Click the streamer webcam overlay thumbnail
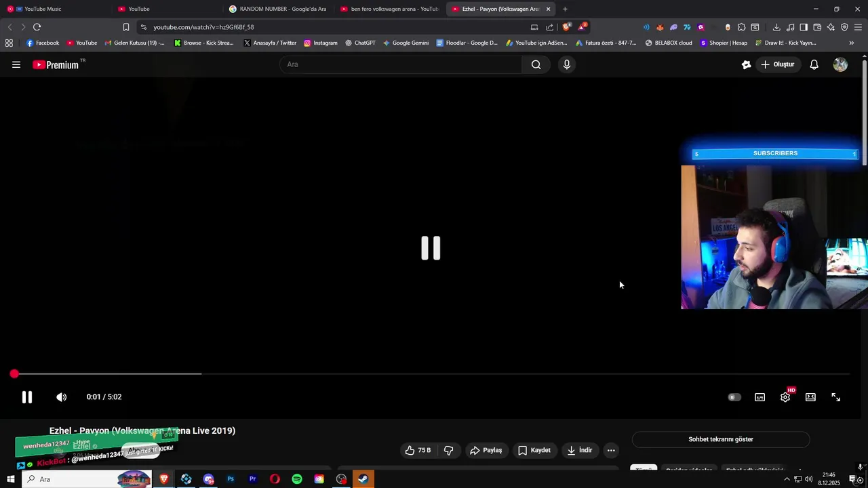 [x=774, y=237]
